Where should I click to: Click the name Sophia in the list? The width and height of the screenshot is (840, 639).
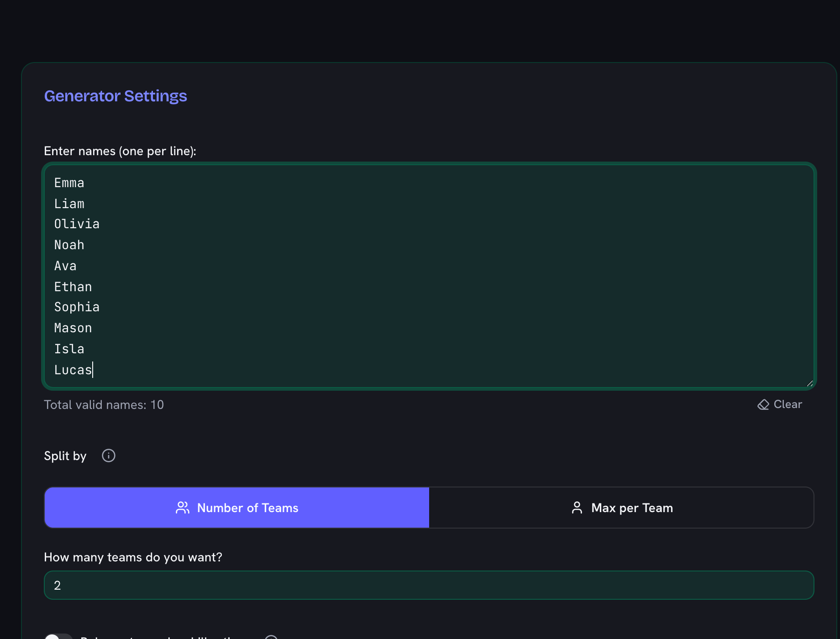[77, 307]
